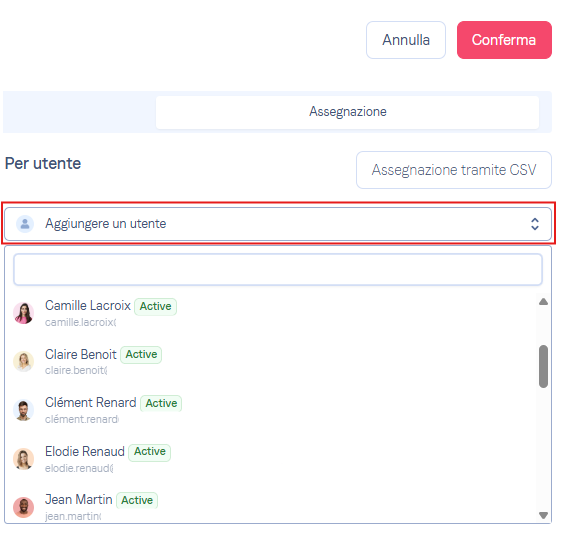The height and width of the screenshot is (537, 565).
Task: Click the user list scrollbar thumb
Action: 543,366
